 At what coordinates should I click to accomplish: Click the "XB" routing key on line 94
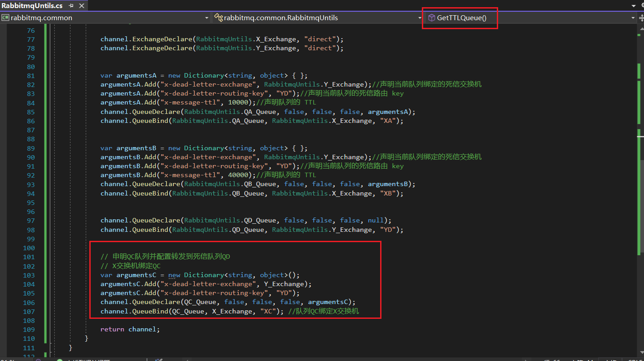coord(387,194)
